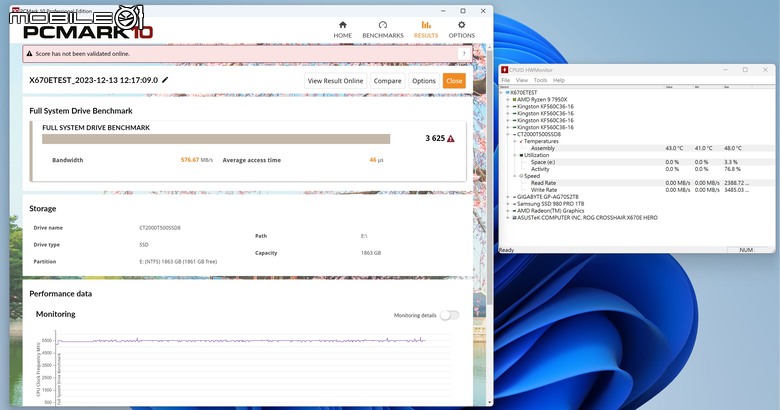Click drive name CT2000T500SSD8 in Storage section
Image resolution: width=780 pixels, height=410 pixels.
[160, 228]
